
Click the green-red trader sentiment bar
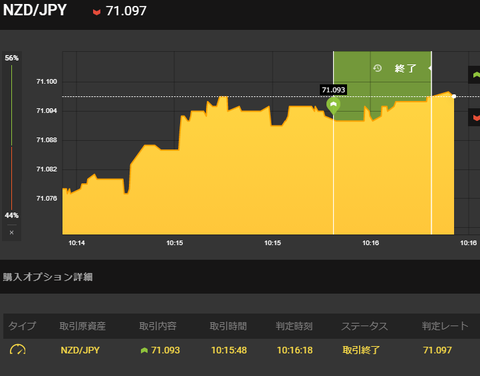click(x=12, y=137)
